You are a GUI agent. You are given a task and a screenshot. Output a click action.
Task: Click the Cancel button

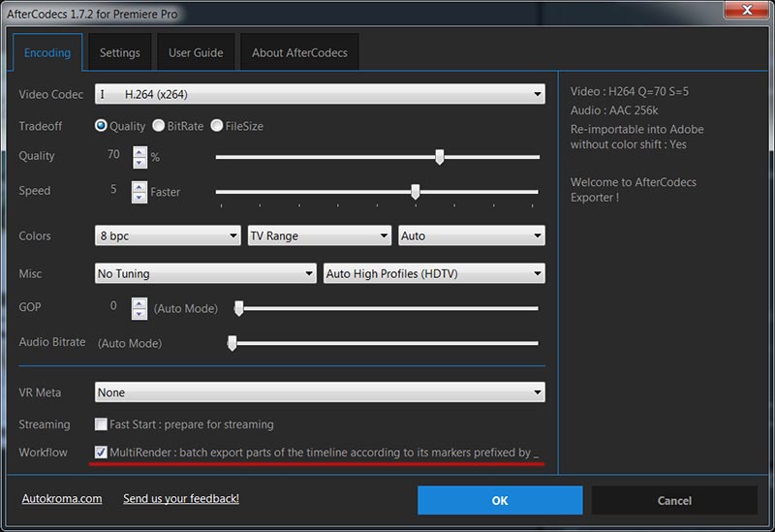[674, 500]
